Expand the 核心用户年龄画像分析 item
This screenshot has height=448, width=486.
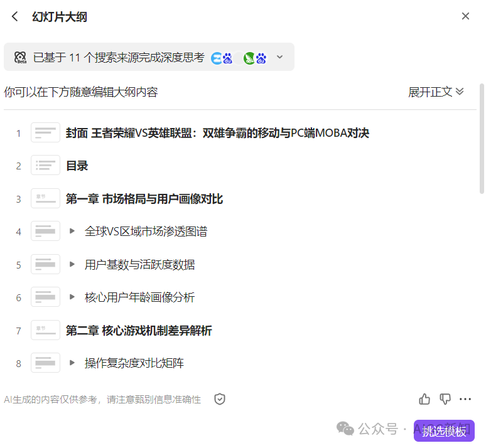[72, 297]
